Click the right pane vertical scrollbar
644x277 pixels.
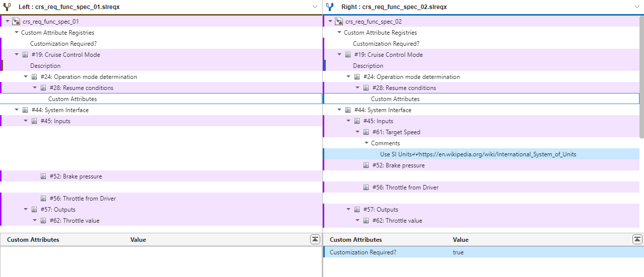click(x=641, y=75)
